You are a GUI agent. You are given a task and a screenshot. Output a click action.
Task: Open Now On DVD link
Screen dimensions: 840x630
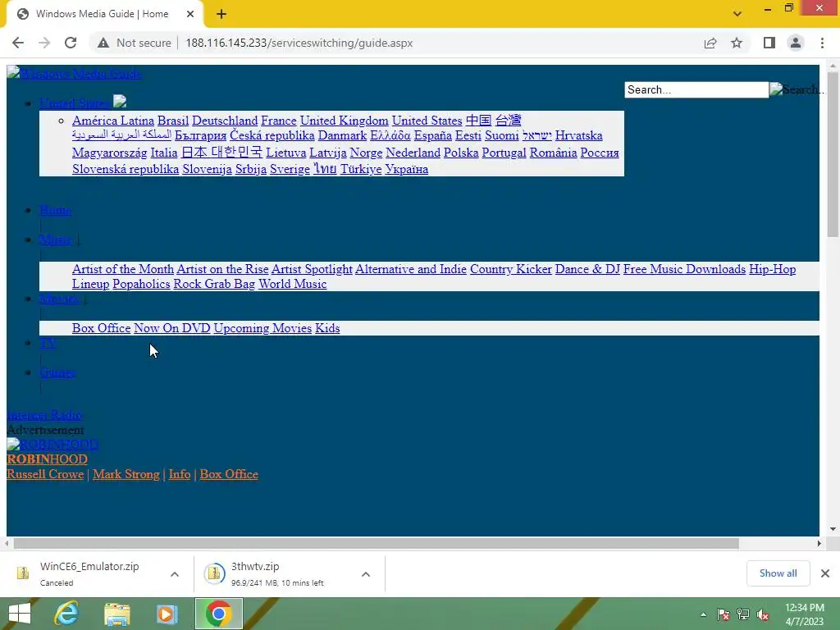172,328
